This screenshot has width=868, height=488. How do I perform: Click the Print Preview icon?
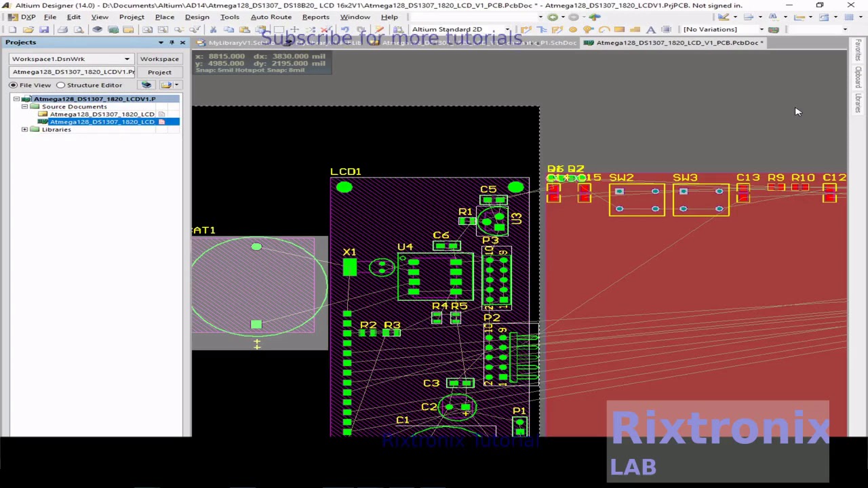(x=79, y=30)
